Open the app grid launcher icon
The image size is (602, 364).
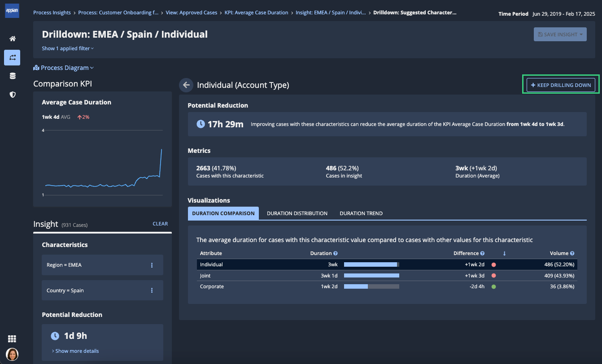[12, 339]
